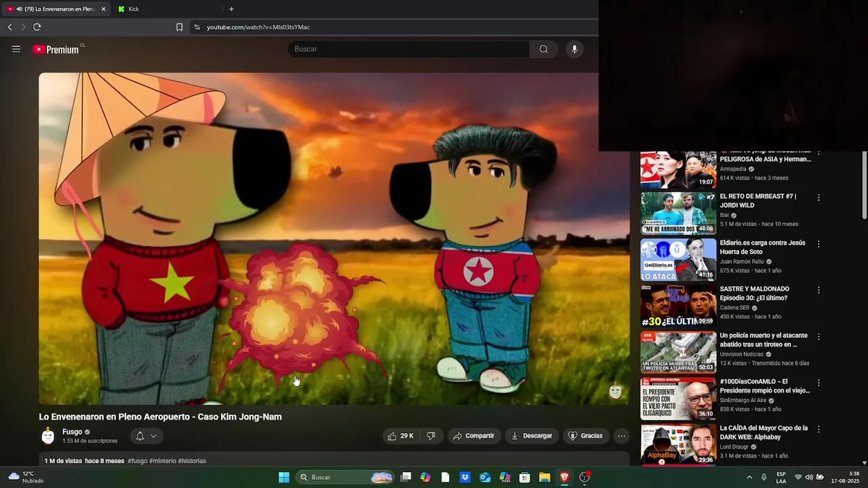Screen dimensions: 868x488
Task: Click the #misterio hashtag link
Action: coord(163,461)
